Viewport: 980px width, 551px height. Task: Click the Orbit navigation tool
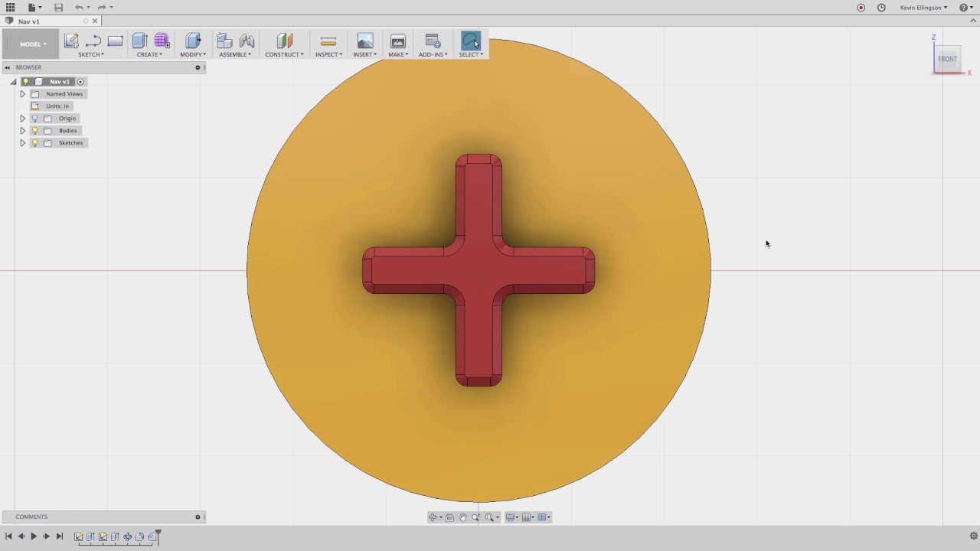(433, 517)
